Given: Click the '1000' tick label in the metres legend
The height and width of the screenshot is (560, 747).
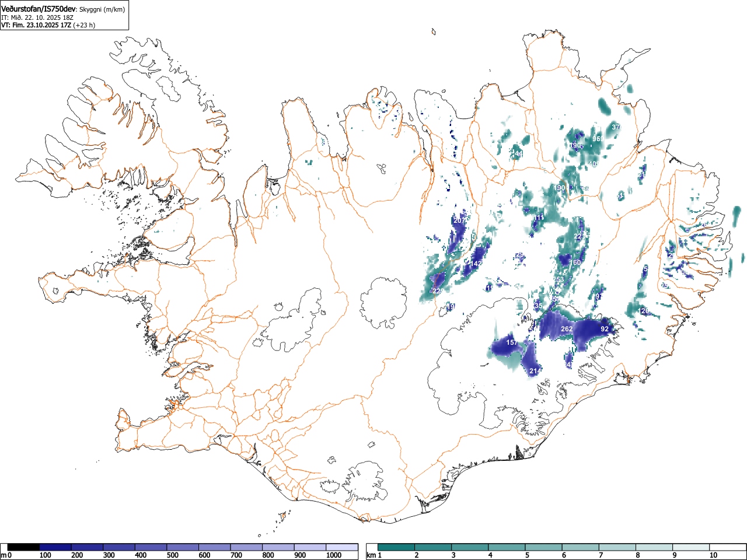Looking at the screenshot, I should pos(334,555).
